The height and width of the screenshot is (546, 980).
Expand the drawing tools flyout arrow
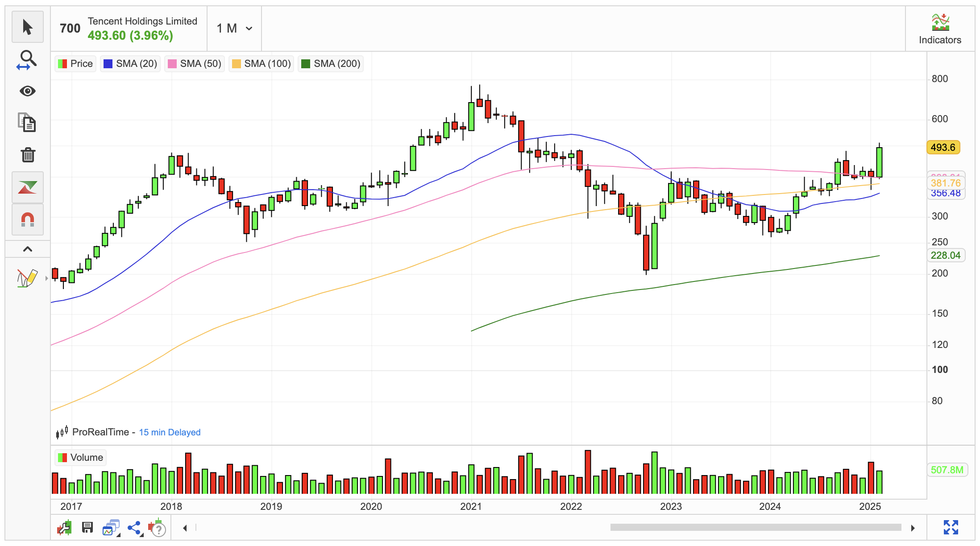coord(46,278)
